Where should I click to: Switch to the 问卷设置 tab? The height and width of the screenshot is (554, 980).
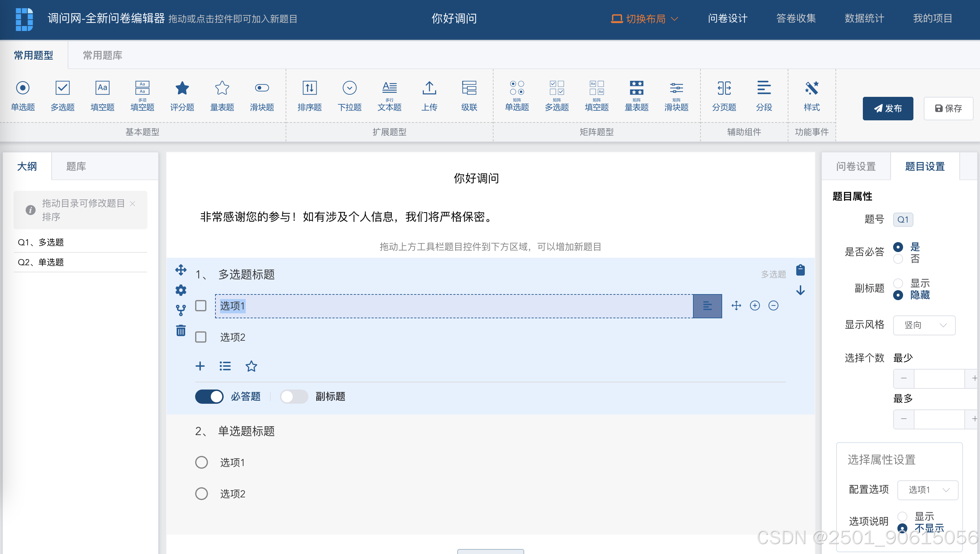[856, 166]
